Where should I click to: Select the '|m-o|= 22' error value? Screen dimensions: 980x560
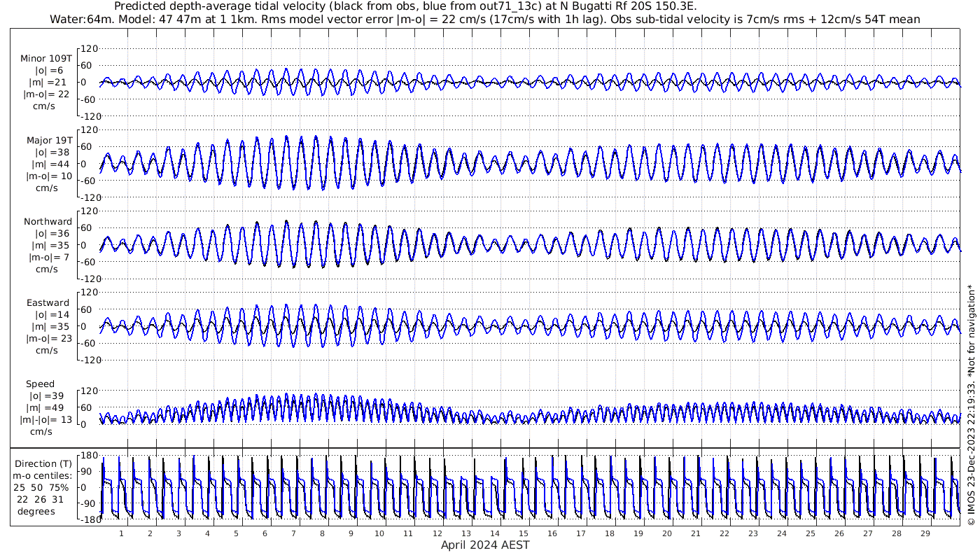coord(47,94)
